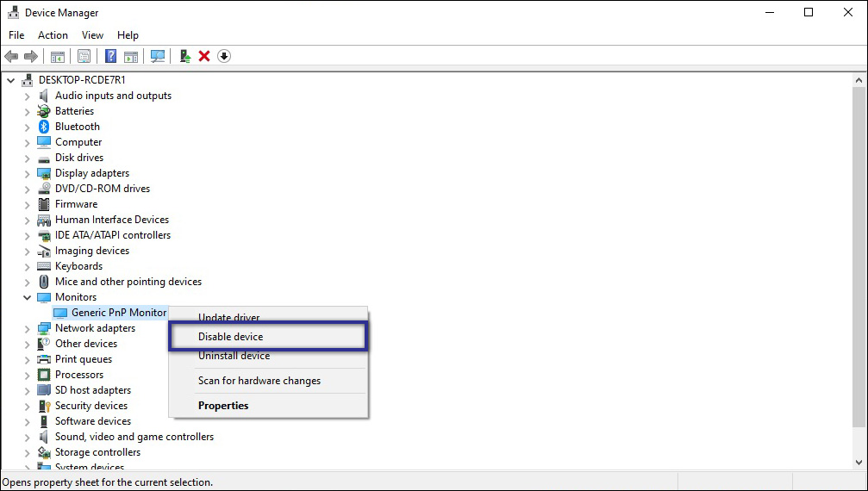Click the vertical scrollbar down arrow

coord(859,463)
